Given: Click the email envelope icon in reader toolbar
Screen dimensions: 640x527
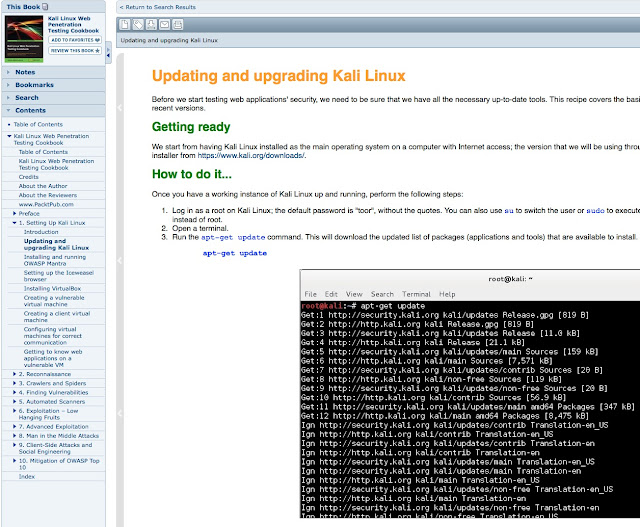Looking at the screenshot, I should click(x=164, y=25).
